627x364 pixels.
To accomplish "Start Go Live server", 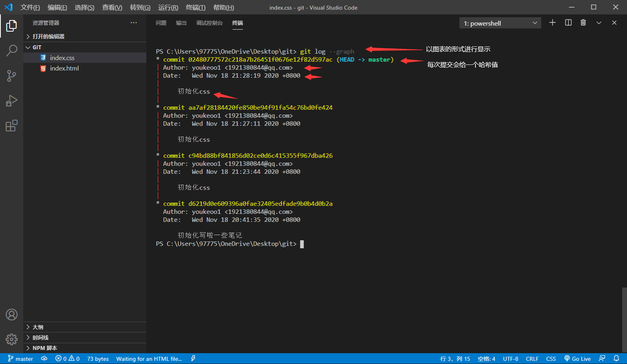I will click(x=578, y=359).
